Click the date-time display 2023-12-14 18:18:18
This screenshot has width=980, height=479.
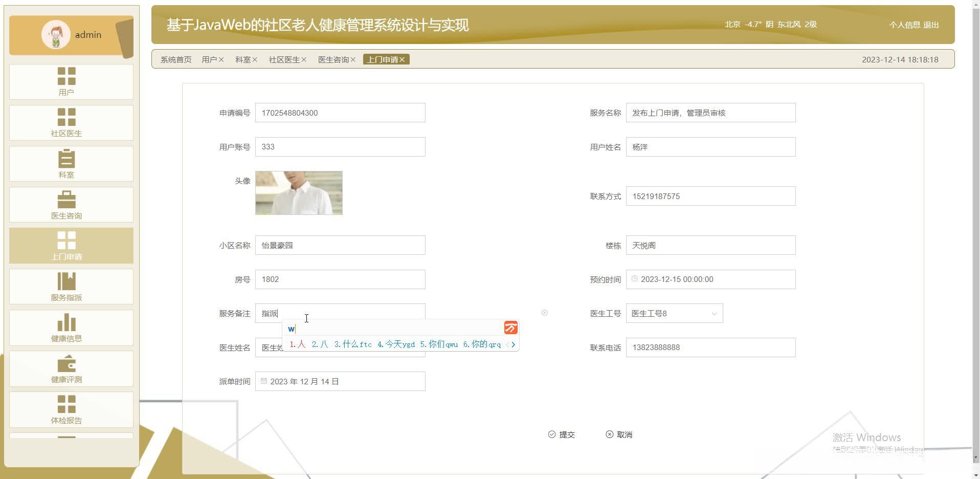(900, 60)
